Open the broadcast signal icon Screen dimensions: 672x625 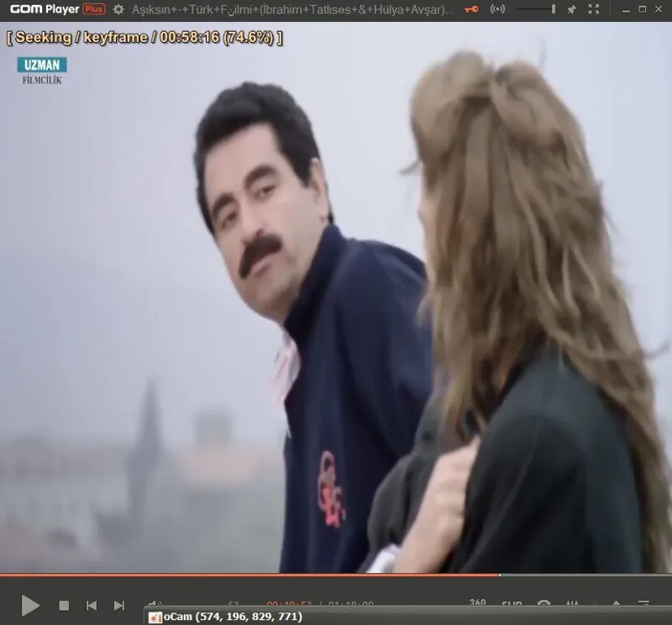(497, 9)
